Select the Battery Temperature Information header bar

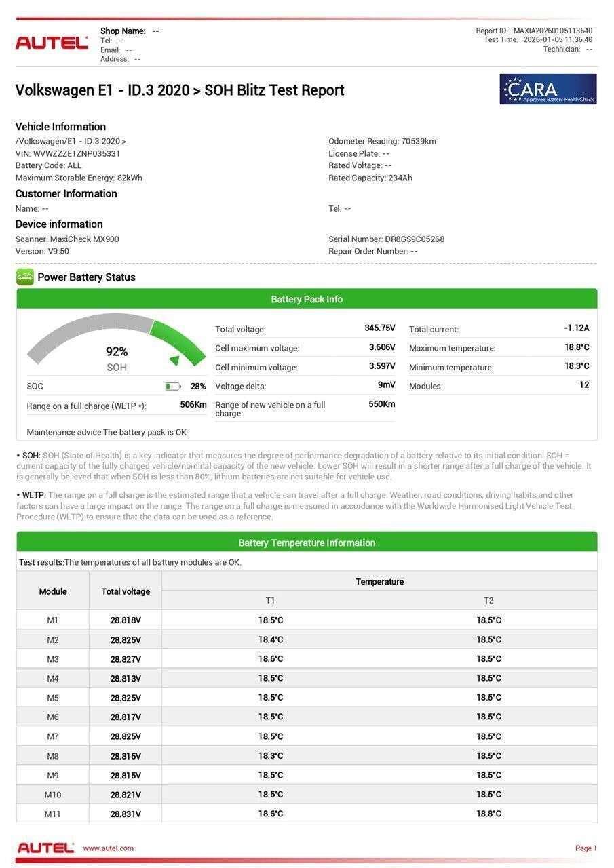pos(307,542)
